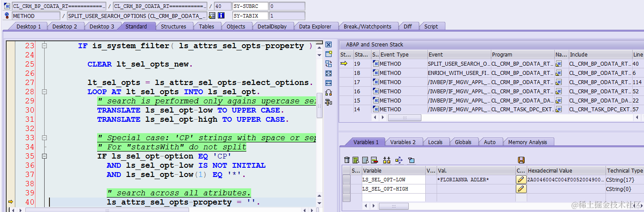This screenshot has width=644, height=212.
Task: Select the Auto tab
Action: point(490,142)
